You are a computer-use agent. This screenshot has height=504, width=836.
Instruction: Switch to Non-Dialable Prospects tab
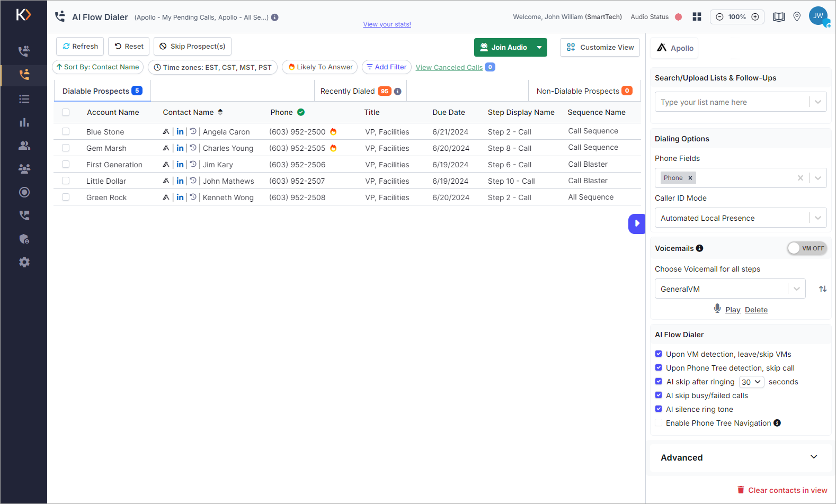tap(584, 91)
